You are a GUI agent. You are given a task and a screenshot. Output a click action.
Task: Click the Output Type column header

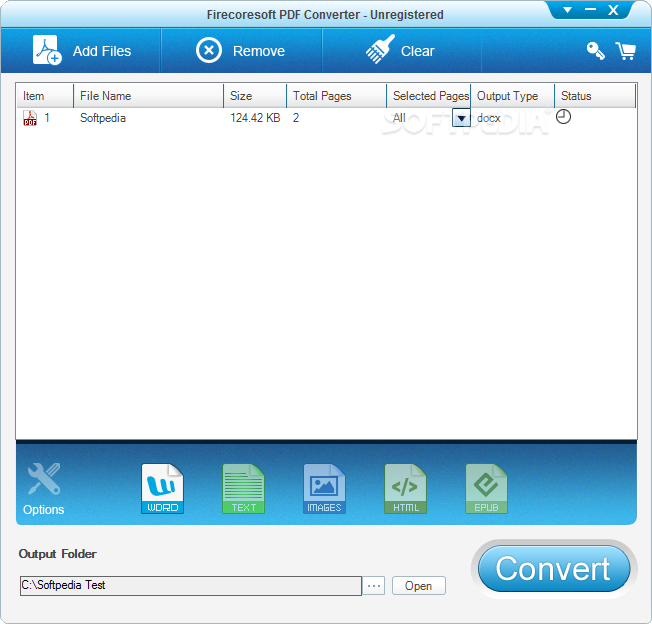(512, 96)
